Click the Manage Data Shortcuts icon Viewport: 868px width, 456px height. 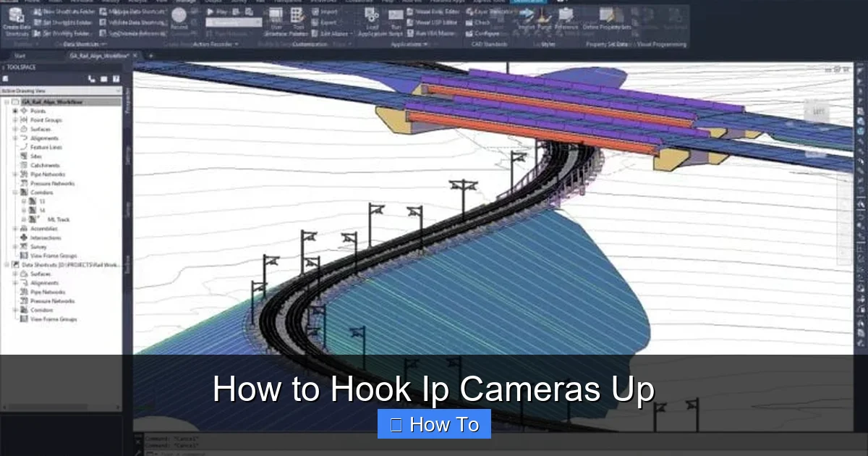pos(103,12)
